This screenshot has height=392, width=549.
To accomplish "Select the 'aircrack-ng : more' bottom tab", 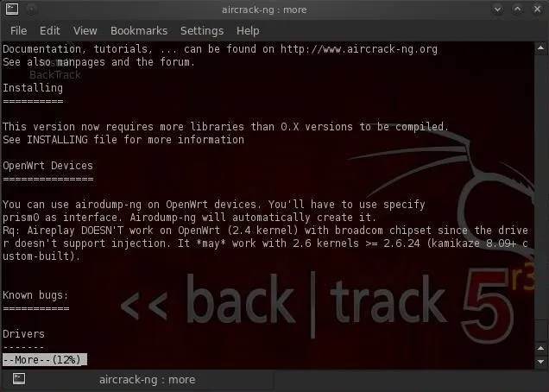I will (137, 380).
